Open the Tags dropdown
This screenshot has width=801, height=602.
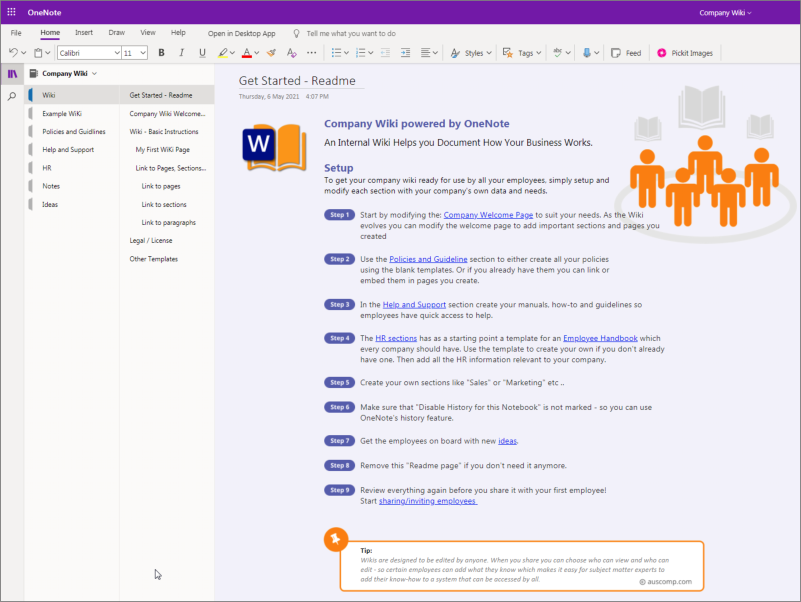point(522,53)
